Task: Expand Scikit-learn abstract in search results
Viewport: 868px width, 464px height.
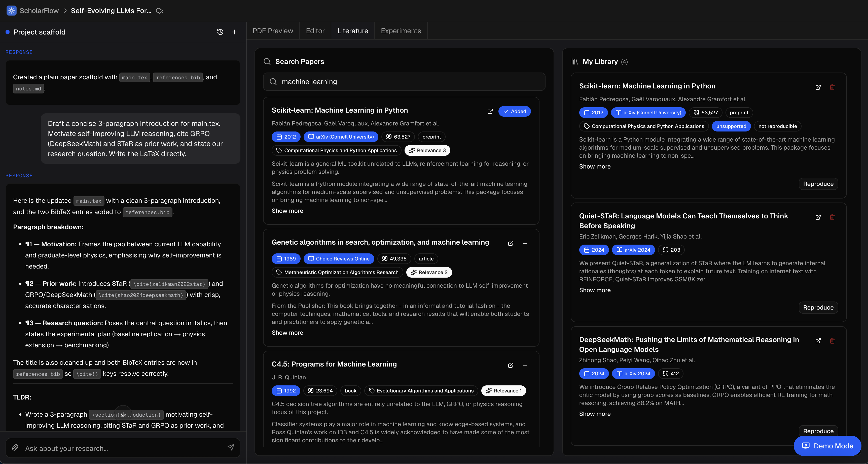Action: click(287, 211)
